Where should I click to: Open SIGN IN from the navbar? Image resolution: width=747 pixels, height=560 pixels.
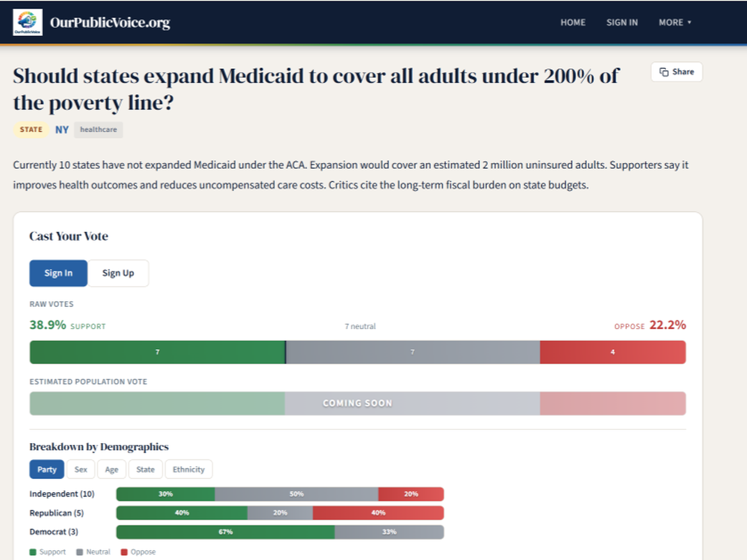[622, 22]
